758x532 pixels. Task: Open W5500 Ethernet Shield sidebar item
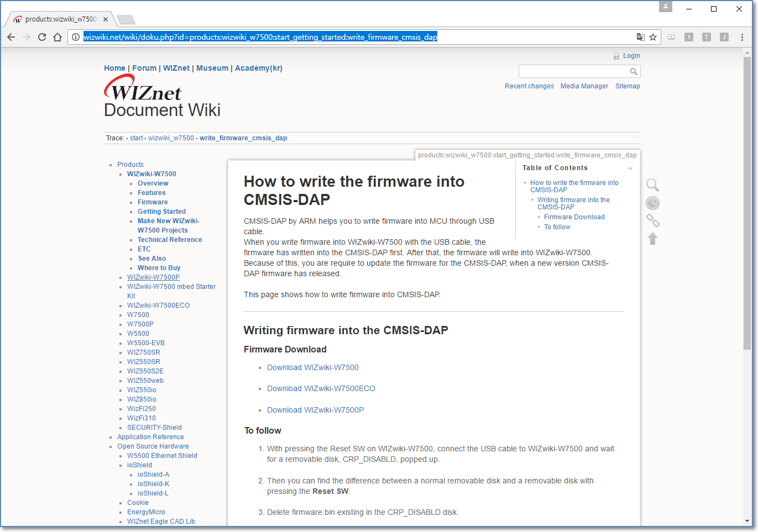pos(162,456)
